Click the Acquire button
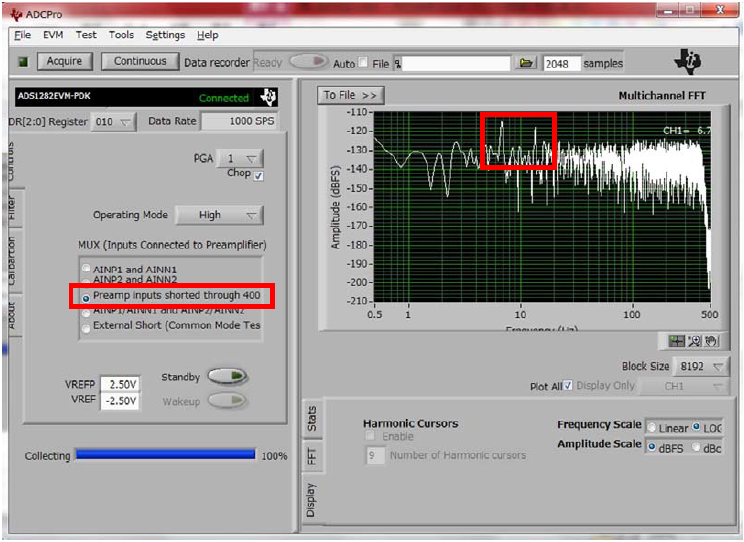Image resolution: width=744 pixels, height=542 pixels. point(64,61)
